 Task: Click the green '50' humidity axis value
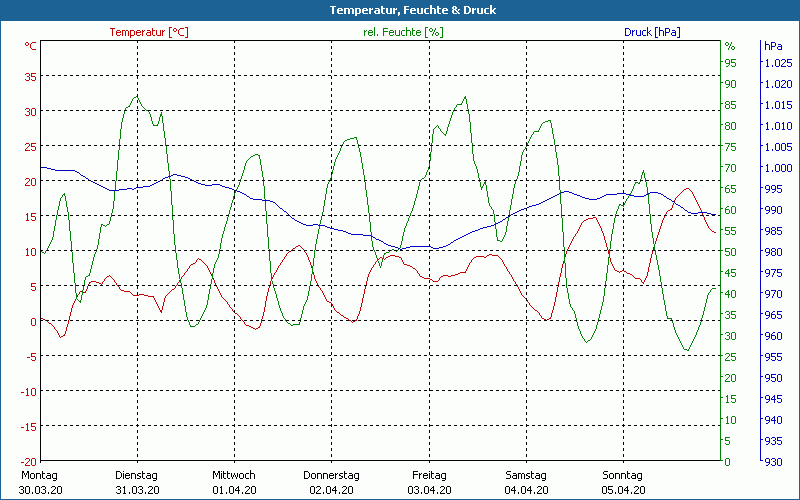tap(731, 252)
